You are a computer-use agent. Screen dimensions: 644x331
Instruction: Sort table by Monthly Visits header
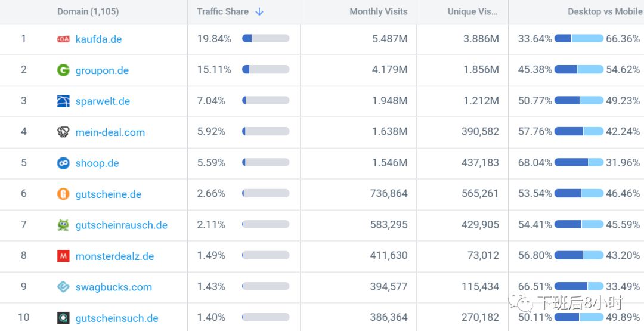[x=378, y=12]
